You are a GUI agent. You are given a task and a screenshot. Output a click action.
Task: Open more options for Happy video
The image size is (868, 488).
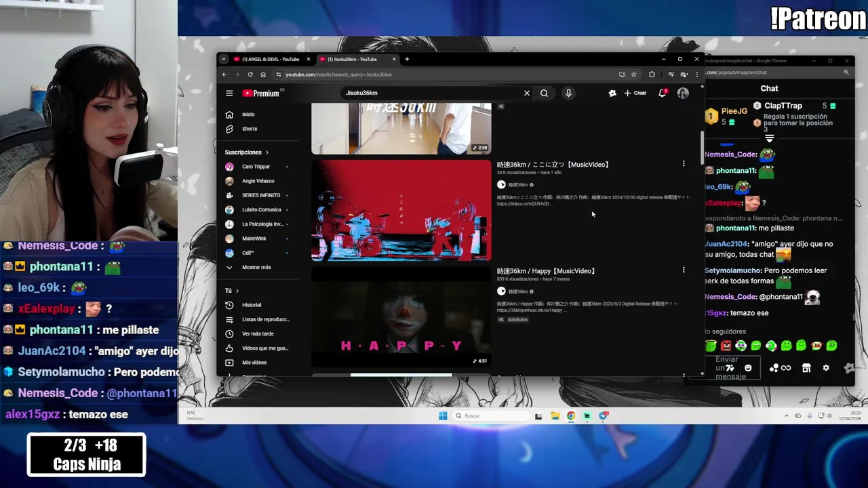click(684, 270)
